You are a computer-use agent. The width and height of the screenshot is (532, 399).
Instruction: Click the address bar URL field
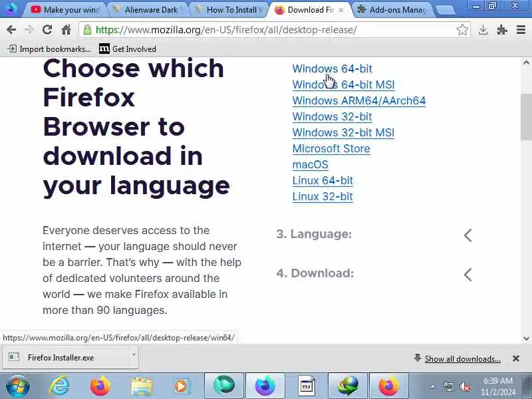pyautogui.click(x=275, y=30)
